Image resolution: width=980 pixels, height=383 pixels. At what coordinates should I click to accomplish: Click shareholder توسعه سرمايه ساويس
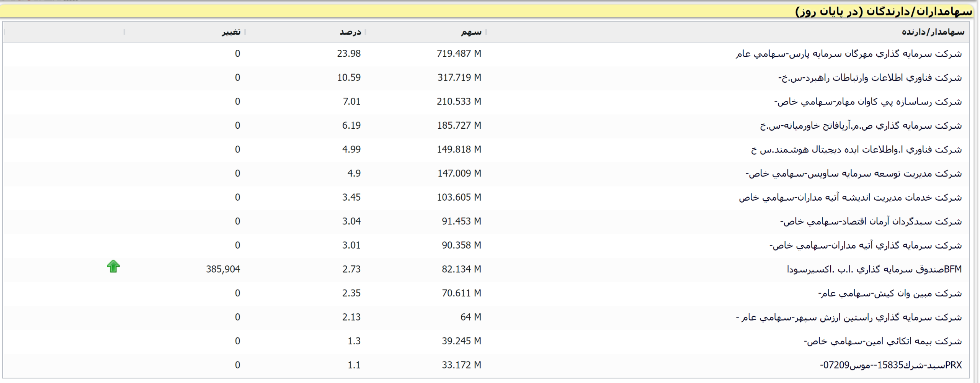853,174
